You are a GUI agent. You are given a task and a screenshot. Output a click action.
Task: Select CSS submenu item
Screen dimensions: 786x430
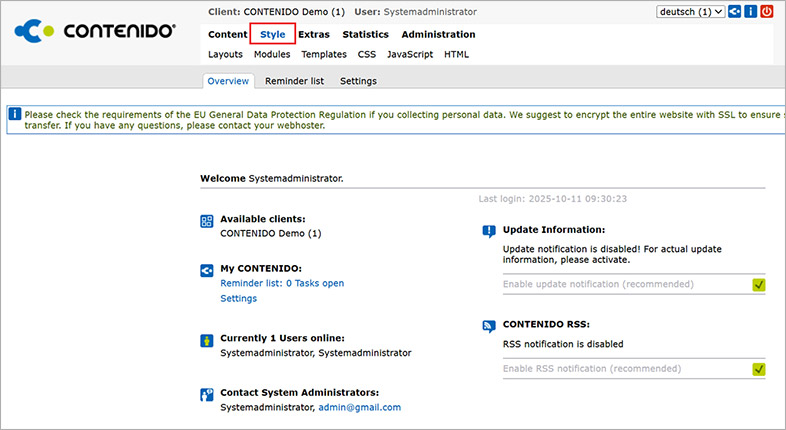pyautogui.click(x=366, y=54)
